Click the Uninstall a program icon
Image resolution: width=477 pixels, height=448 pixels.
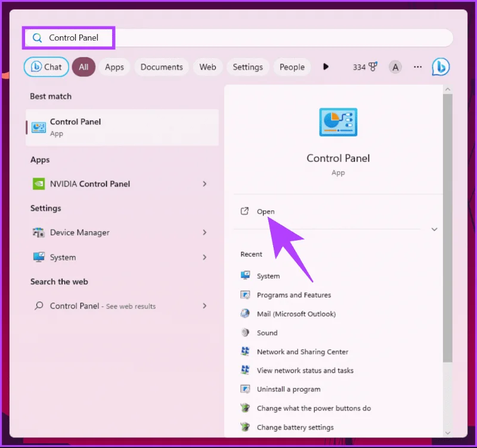coord(245,389)
